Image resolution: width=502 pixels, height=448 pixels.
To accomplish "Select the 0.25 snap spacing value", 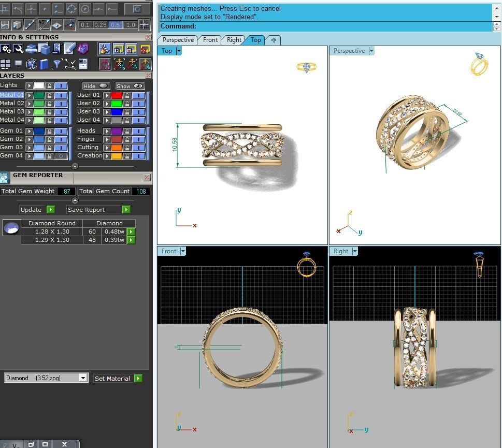I will coord(100,25).
